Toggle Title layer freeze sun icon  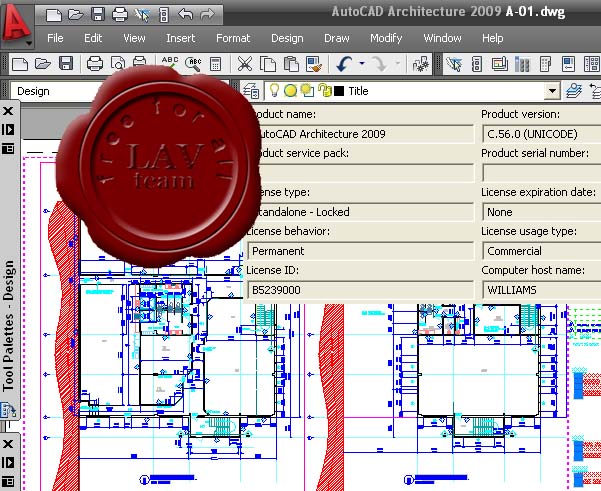pyautogui.click(x=291, y=91)
